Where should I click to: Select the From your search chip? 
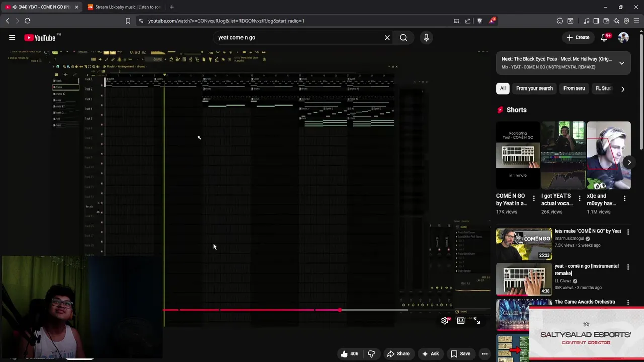(534, 88)
